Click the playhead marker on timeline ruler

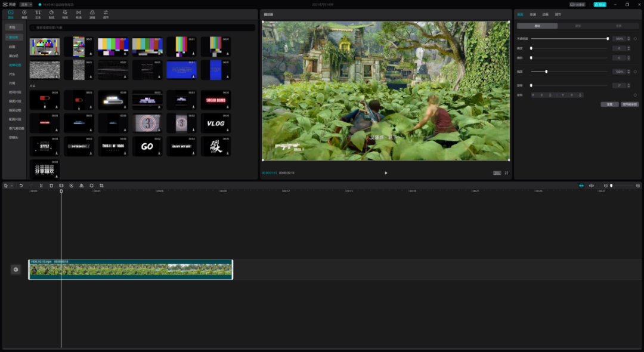61,191
